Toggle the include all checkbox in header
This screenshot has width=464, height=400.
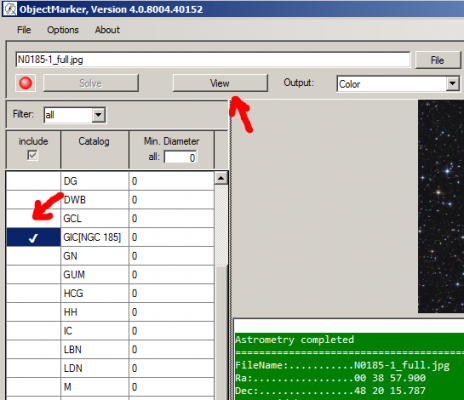pyautogui.click(x=32, y=155)
